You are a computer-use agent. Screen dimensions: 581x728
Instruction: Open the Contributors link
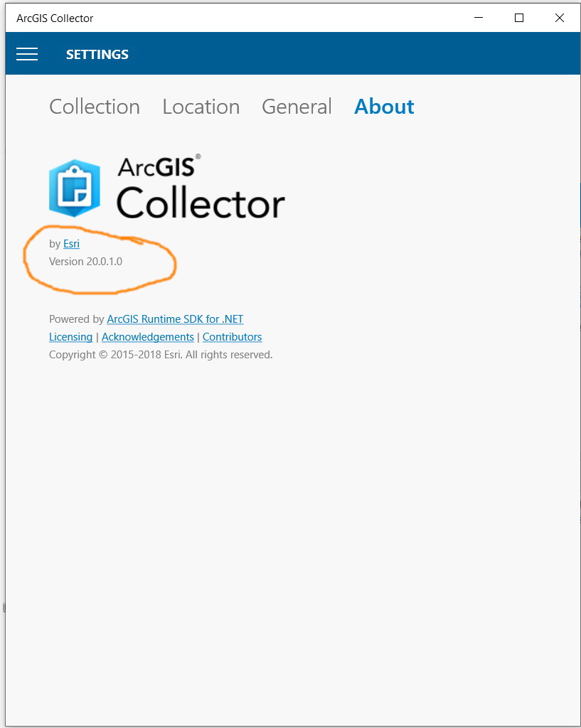[233, 336]
